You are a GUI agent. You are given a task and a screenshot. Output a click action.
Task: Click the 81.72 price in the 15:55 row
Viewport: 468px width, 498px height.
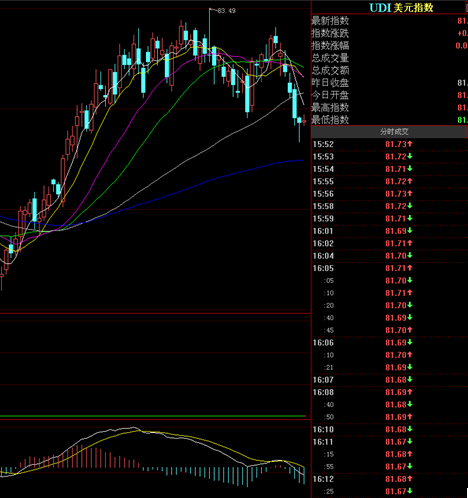(396, 181)
